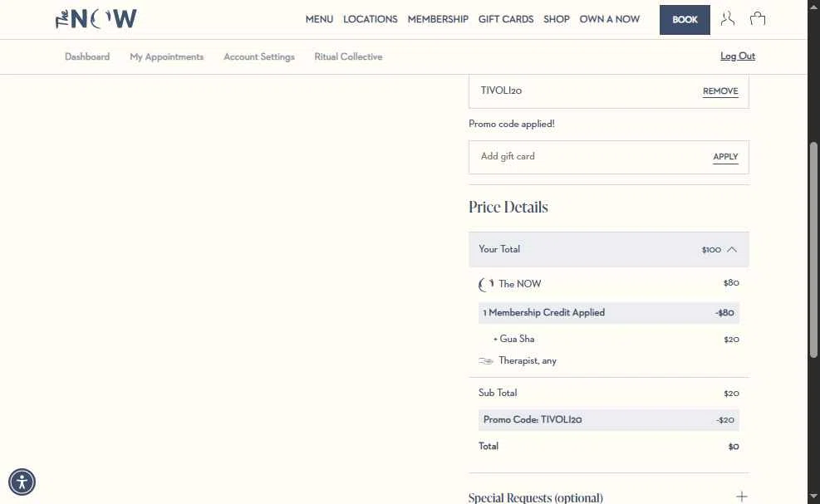Open the shopping bag icon
The height and width of the screenshot is (504, 820).
[757, 19]
